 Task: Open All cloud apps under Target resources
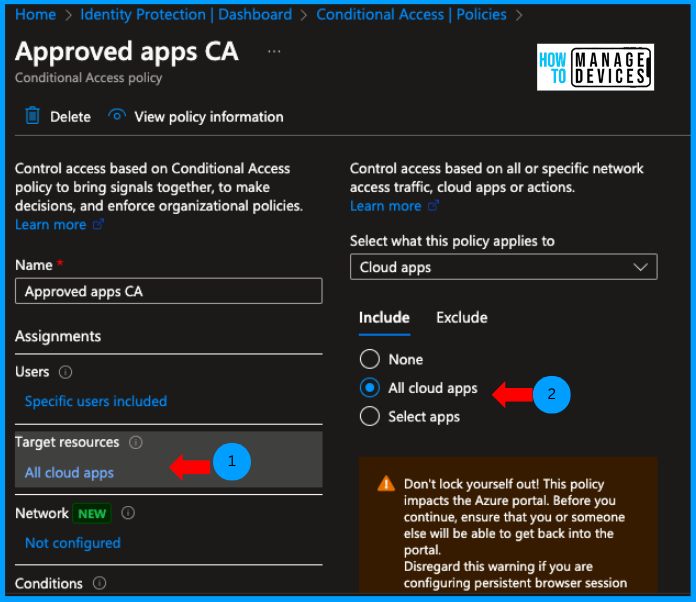69,473
